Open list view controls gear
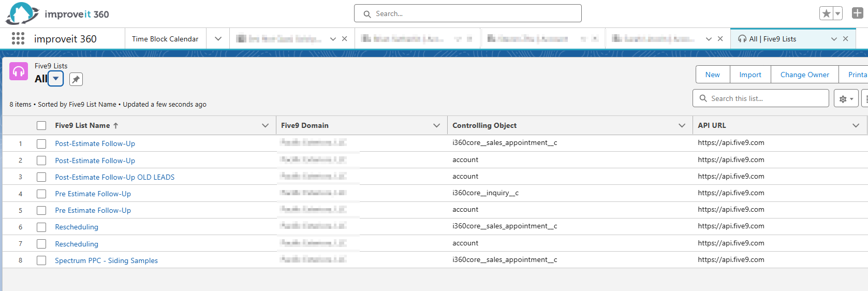This screenshot has height=291, width=868. 846,98
